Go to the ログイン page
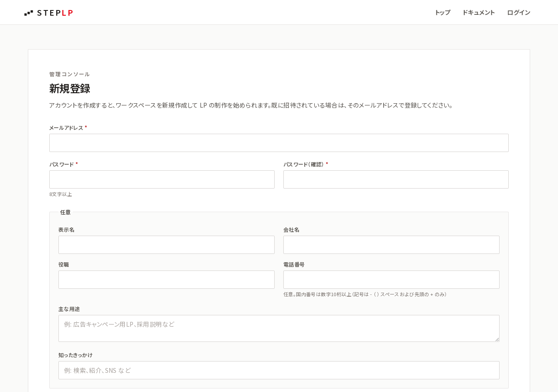558x392 pixels. [519, 13]
